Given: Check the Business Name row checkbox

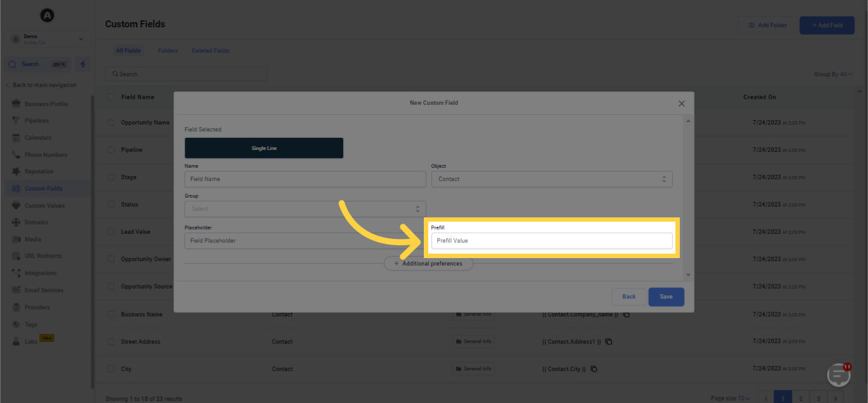Looking at the screenshot, I should tap(111, 315).
